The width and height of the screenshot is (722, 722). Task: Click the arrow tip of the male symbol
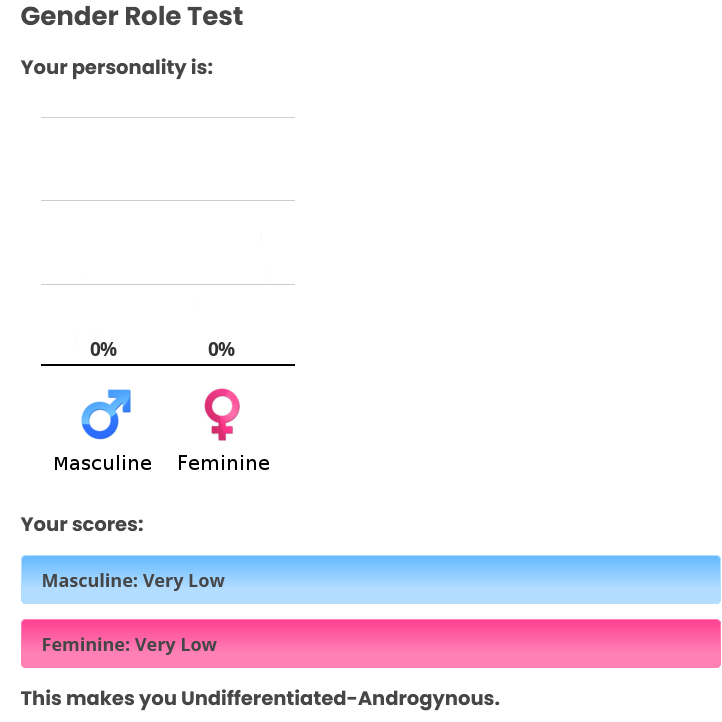pos(122,399)
